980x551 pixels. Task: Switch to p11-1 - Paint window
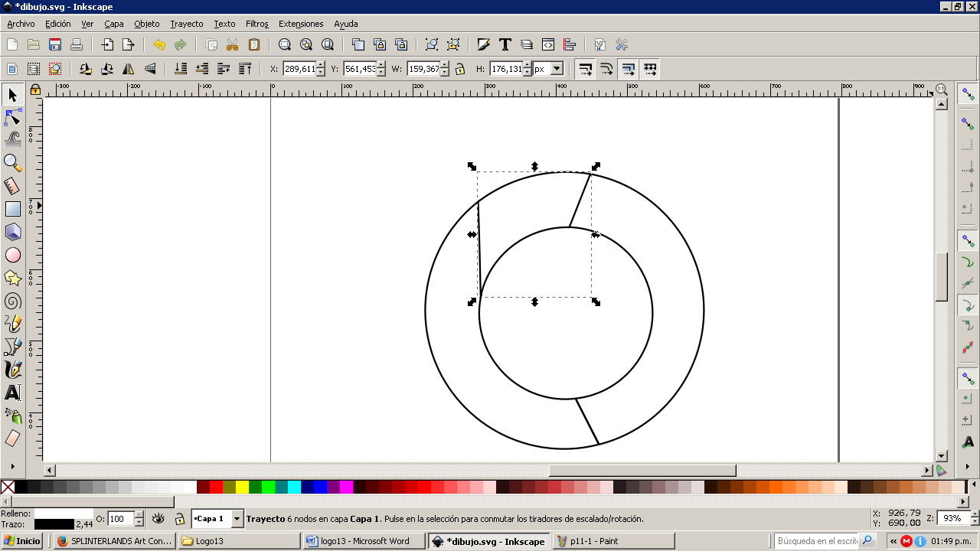point(613,541)
